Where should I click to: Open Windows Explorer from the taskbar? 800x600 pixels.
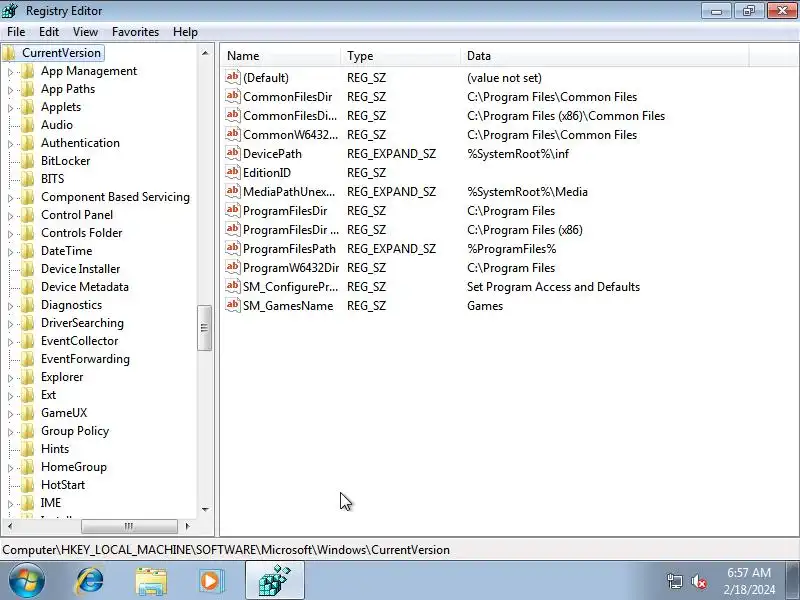pyautogui.click(x=151, y=581)
